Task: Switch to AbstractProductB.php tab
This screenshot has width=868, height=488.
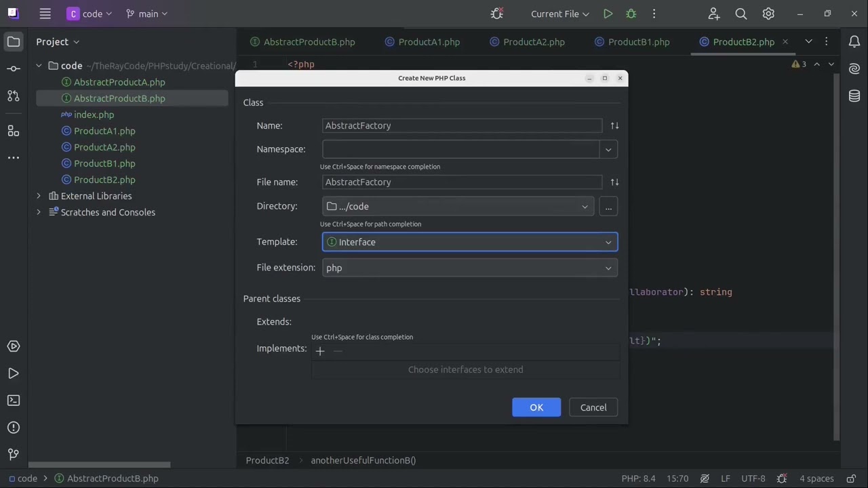Action: pos(302,42)
